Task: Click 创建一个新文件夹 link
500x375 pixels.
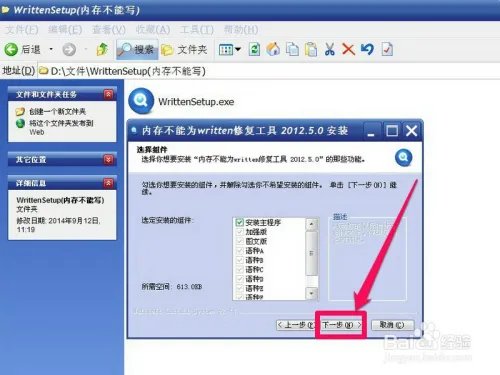Action: click(57, 111)
